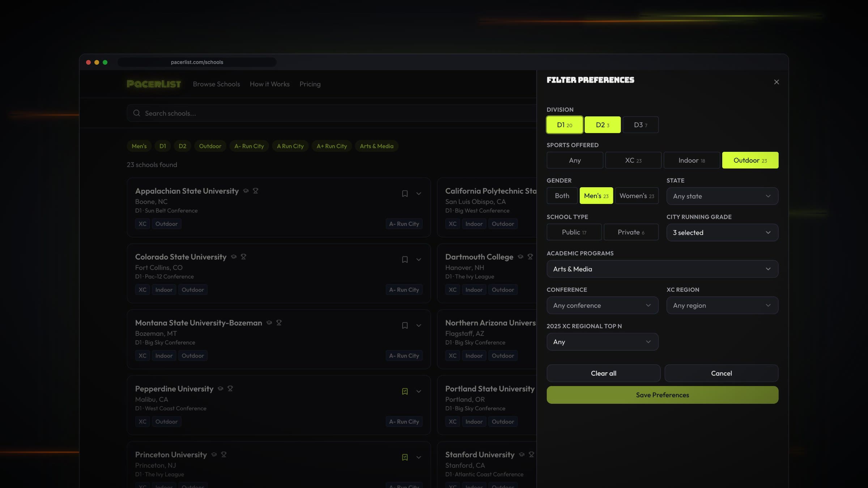Bookmark Montana State University-Bozeman
This screenshot has width=868, height=488.
click(405, 325)
